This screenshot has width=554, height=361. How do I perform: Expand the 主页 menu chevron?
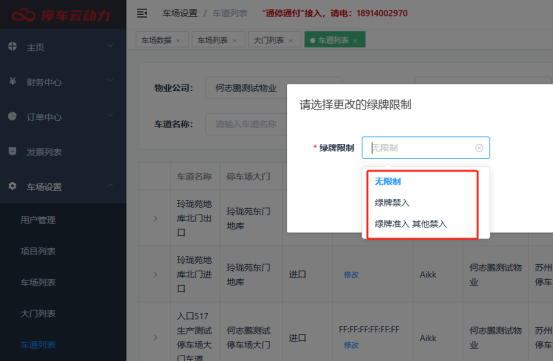pos(110,46)
